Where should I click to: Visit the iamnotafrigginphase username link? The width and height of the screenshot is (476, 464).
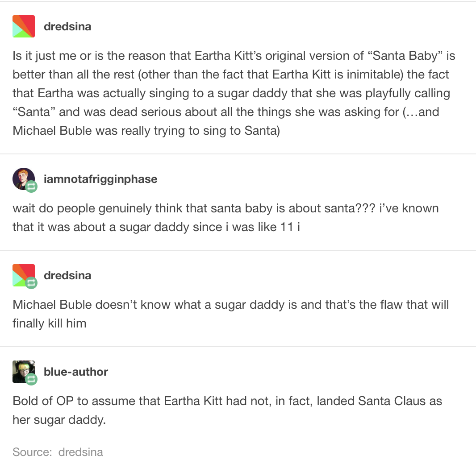tap(100, 179)
